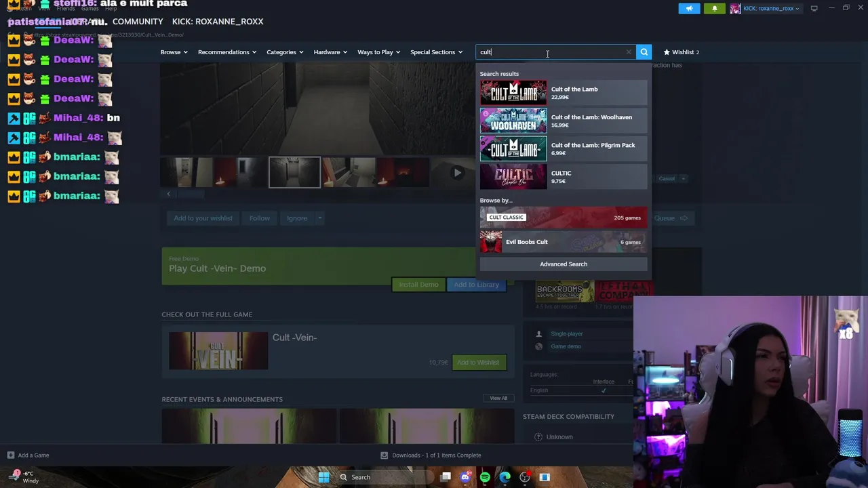Open the Queue button
Image resolution: width=868 pixels, height=488 pixels.
pos(673,218)
